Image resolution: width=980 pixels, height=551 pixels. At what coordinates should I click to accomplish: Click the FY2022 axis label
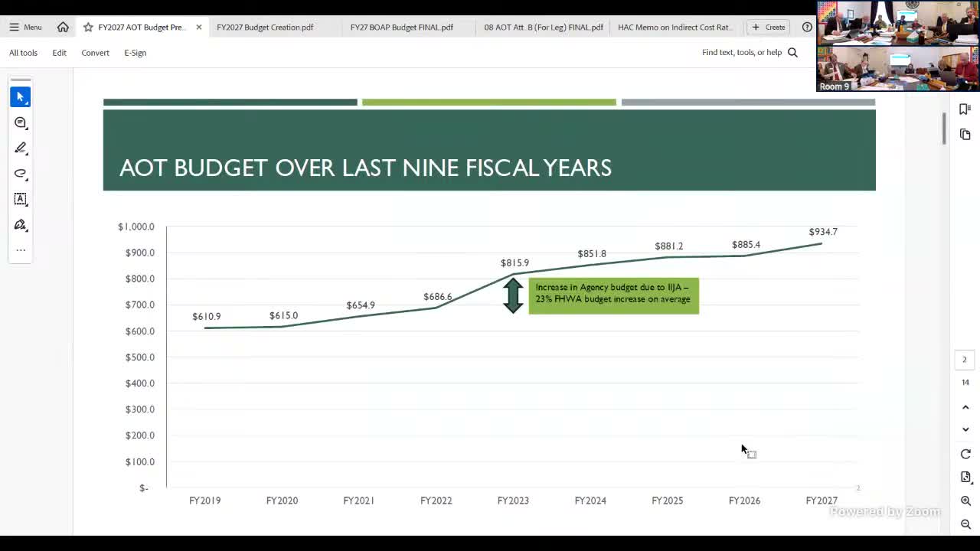click(x=436, y=500)
